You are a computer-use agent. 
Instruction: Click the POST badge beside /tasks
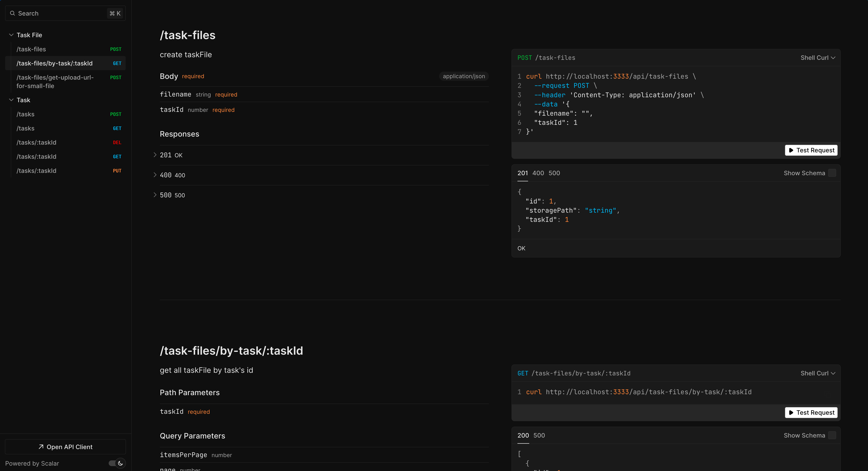(x=116, y=114)
